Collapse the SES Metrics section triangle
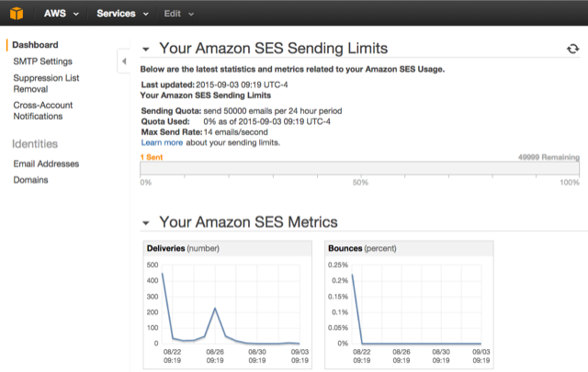The image size is (588, 372). pyautogui.click(x=146, y=223)
